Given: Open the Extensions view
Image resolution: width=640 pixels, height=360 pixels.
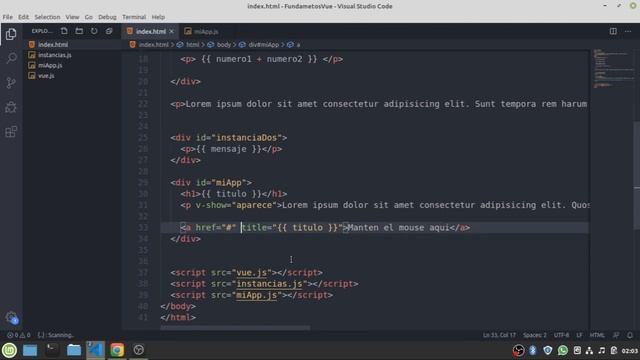Looking at the screenshot, I should pyautogui.click(x=11, y=131).
